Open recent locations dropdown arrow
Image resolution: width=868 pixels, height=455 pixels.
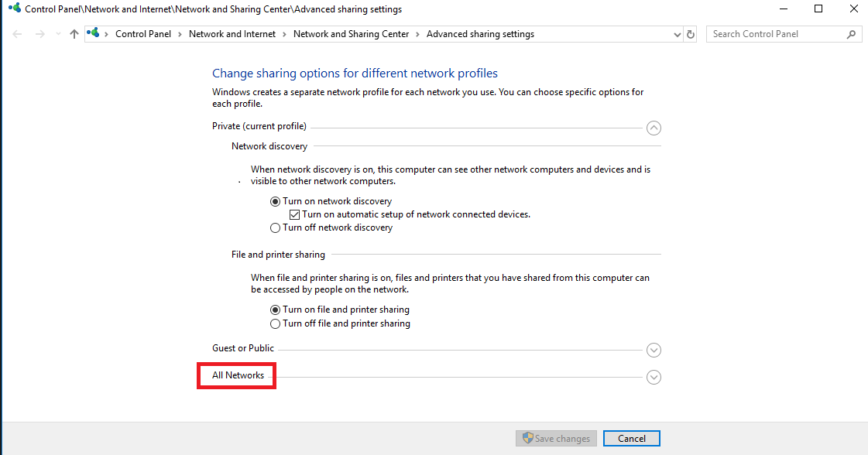click(58, 34)
